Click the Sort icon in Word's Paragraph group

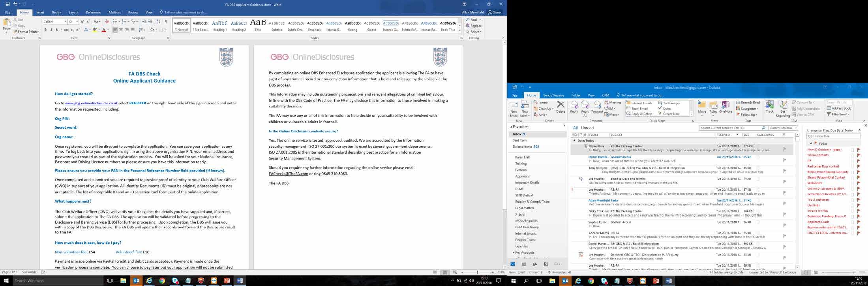[158, 22]
